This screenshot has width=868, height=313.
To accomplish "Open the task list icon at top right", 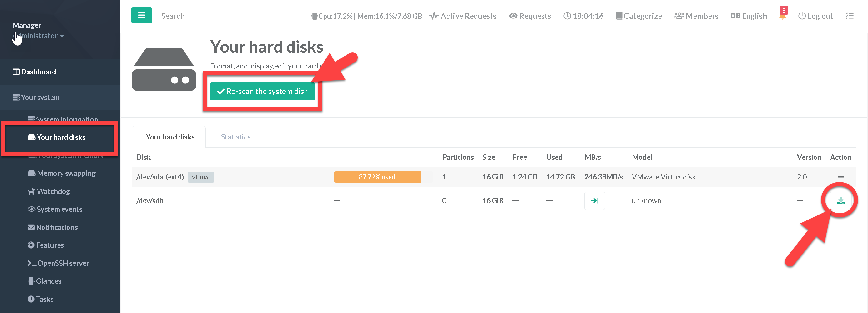I will point(850,16).
